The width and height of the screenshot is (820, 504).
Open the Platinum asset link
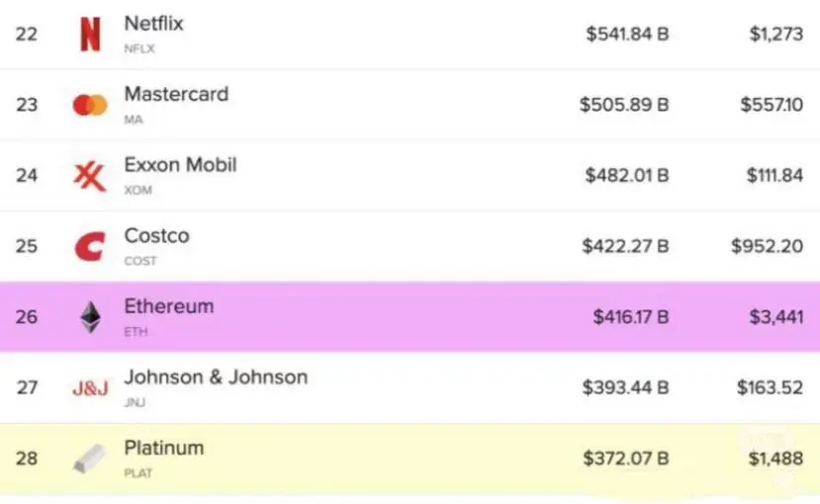pyautogui.click(x=164, y=448)
